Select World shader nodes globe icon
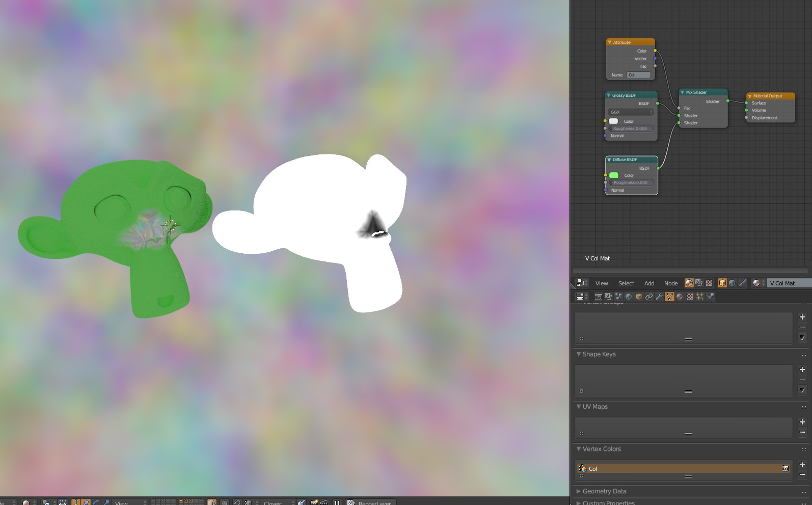Image resolution: width=812 pixels, height=505 pixels. (x=732, y=283)
